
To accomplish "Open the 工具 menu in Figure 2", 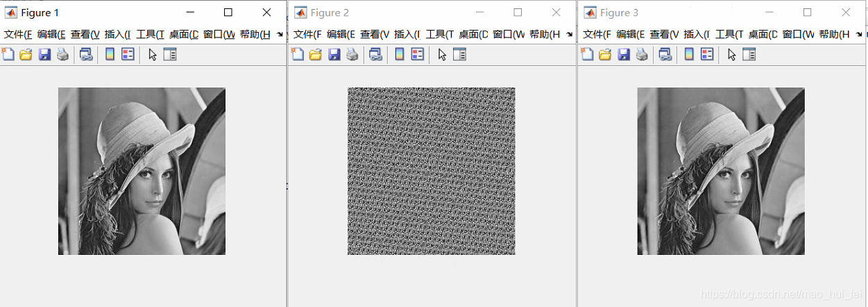I will (440, 35).
